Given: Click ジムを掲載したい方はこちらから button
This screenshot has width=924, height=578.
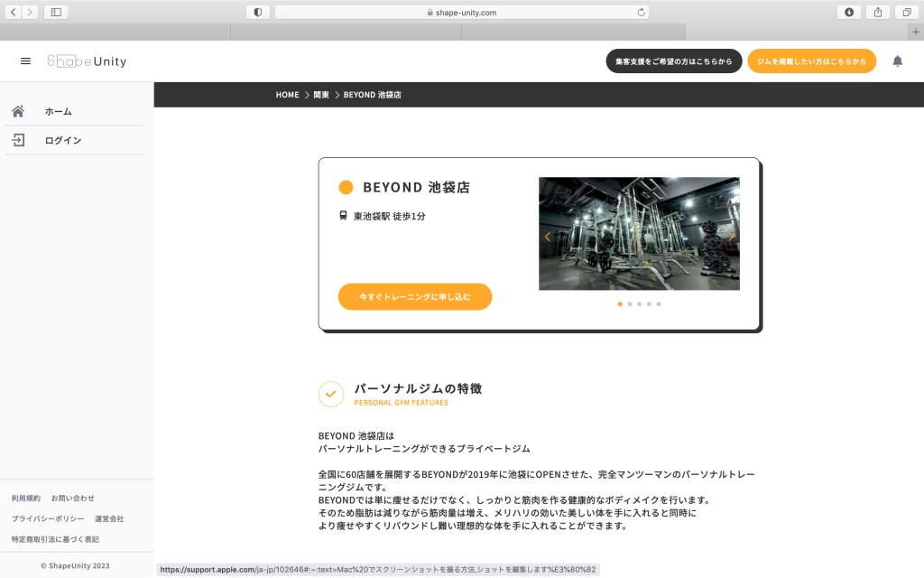Looking at the screenshot, I should pyautogui.click(x=811, y=61).
